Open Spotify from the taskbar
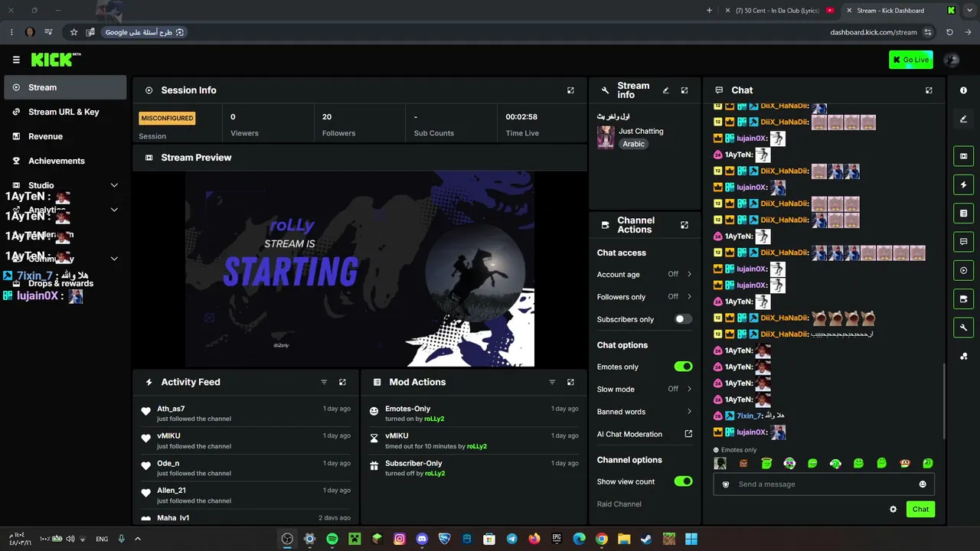 (332, 539)
